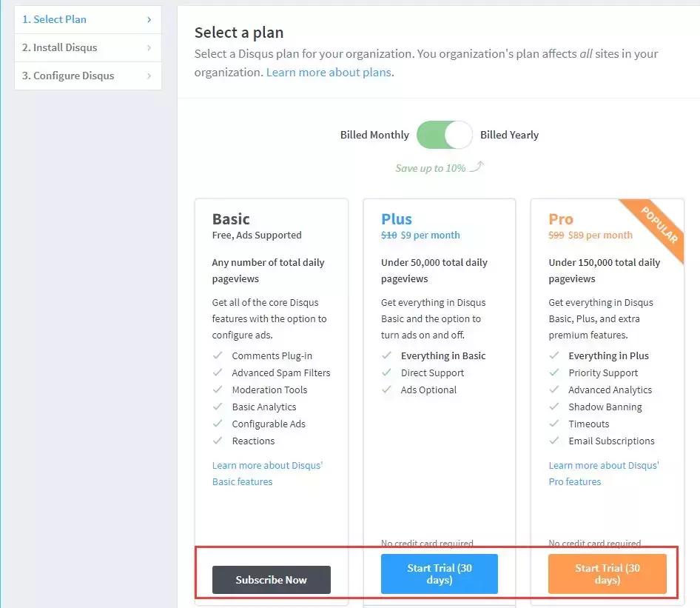The height and width of the screenshot is (608, 700).
Task: Toggle the Billed Monthly/Yearly switch
Action: coord(444,135)
